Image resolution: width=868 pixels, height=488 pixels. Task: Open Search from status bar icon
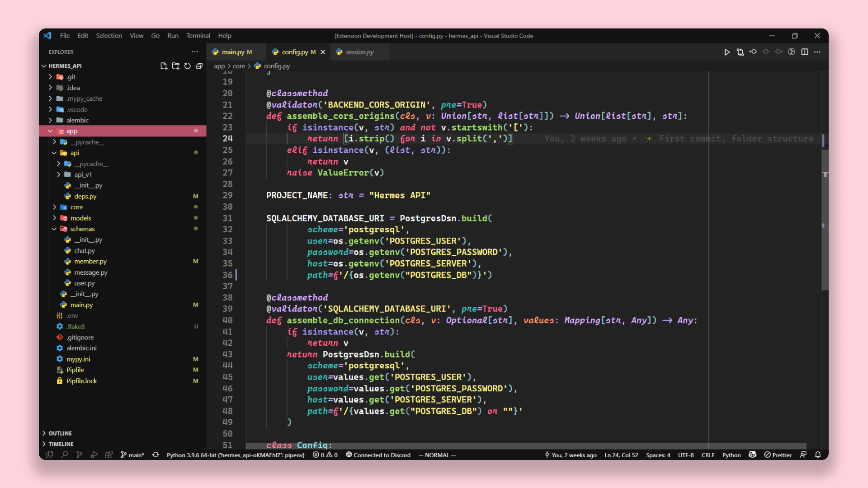click(x=65, y=455)
